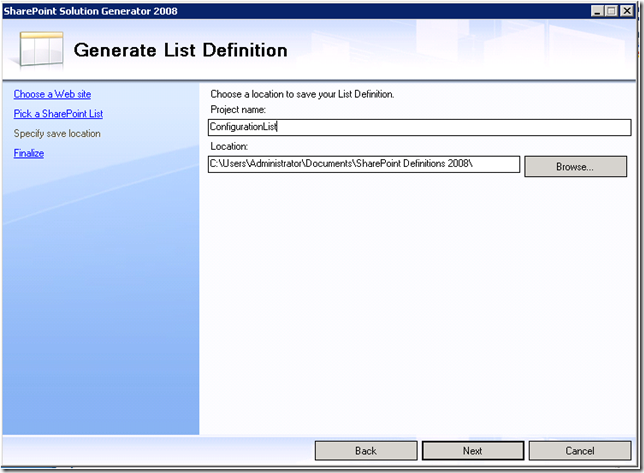The height and width of the screenshot is (473, 644).
Task: Jump to the Finalize step
Action: click(x=29, y=153)
